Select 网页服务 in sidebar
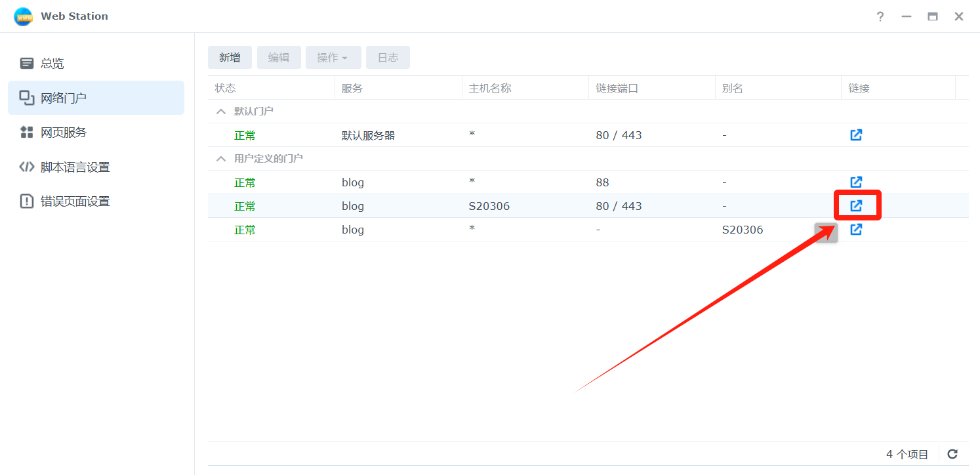Image resolution: width=980 pixels, height=475 pixels. click(63, 133)
